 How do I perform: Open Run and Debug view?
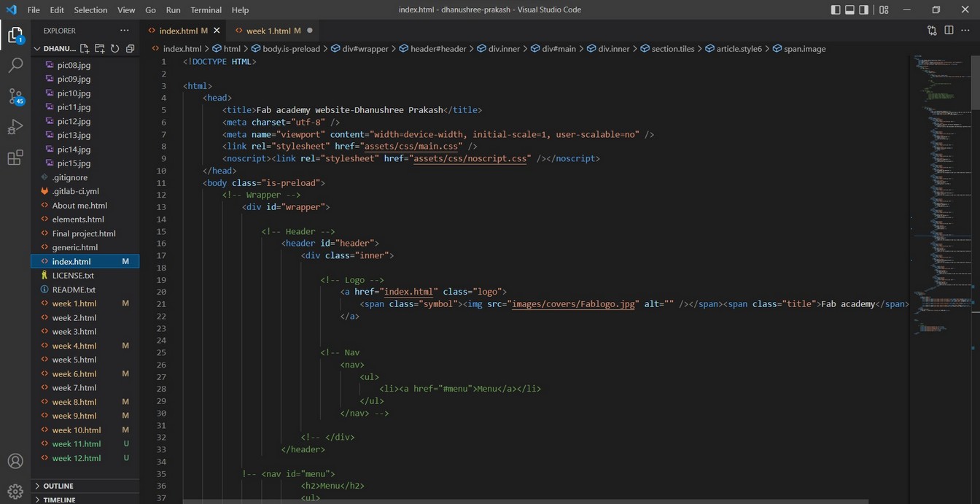click(x=15, y=127)
